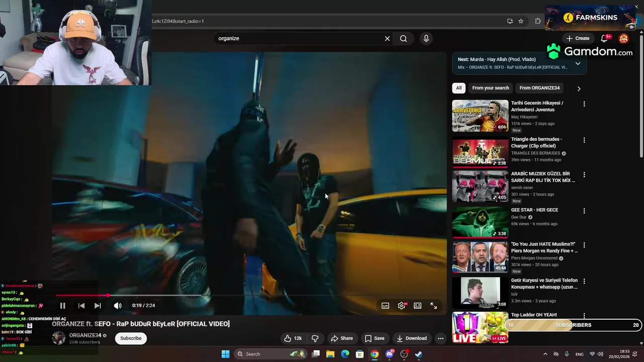Like the video with 12k likes
Screen dimensions: 644x362
point(293,338)
